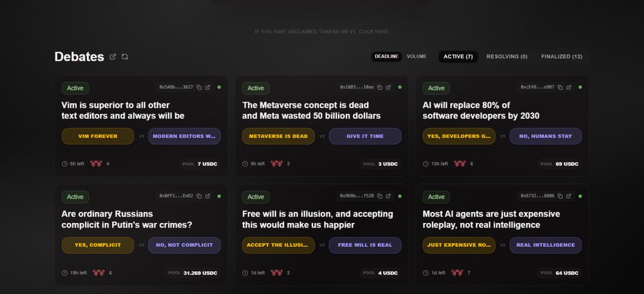
Task: Click the 69 USDC pool amount
Action: click(567, 164)
